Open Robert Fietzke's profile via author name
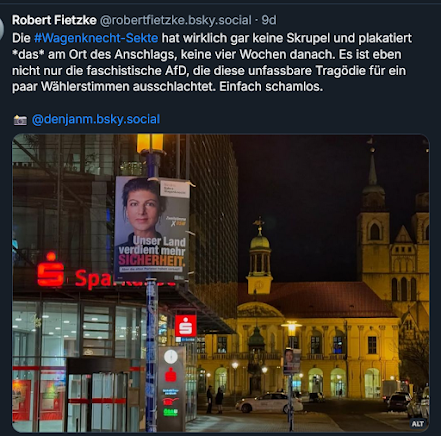 [x=54, y=20]
